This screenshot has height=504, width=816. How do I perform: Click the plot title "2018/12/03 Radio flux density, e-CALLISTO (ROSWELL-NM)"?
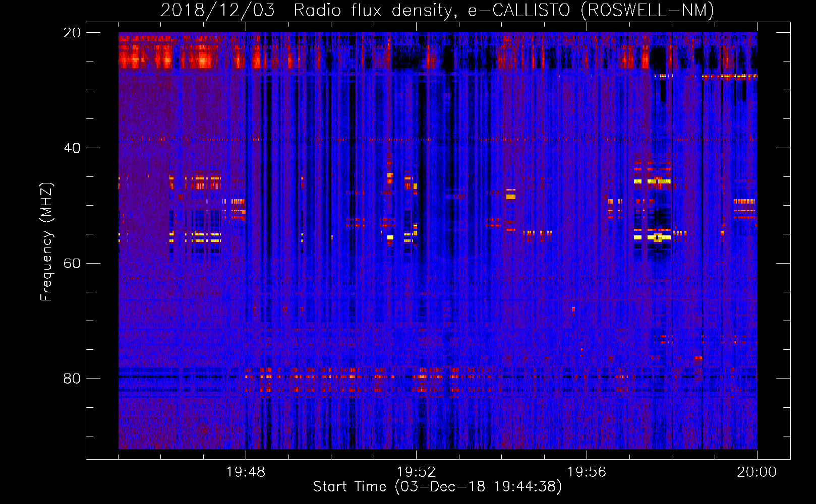click(437, 10)
